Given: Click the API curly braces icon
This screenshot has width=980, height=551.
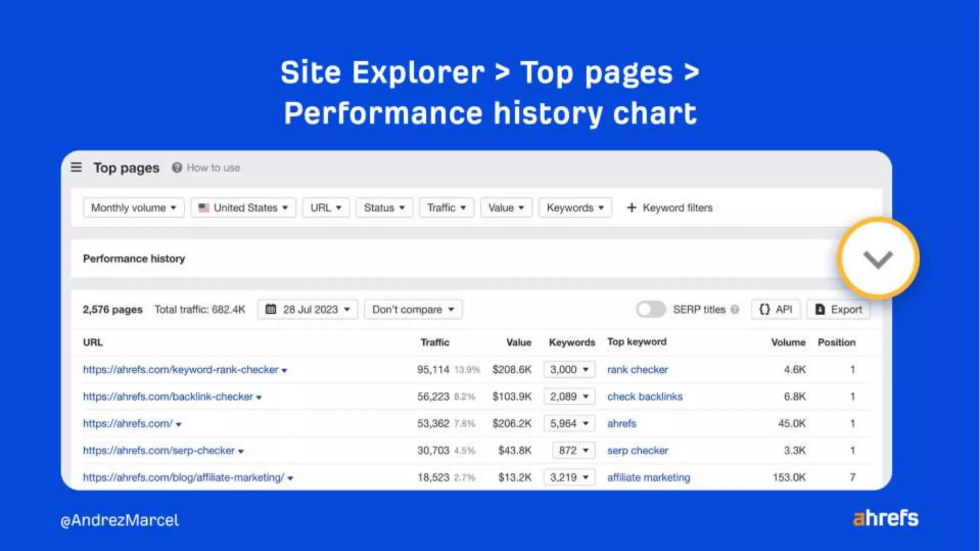Looking at the screenshot, I should point(765,309).
